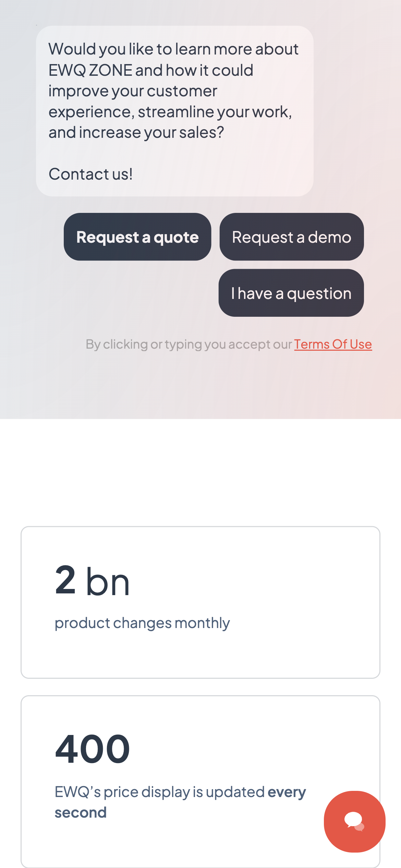Click the Contact us! text in message
The image size is (401, 868).
(x=90, y=174)
